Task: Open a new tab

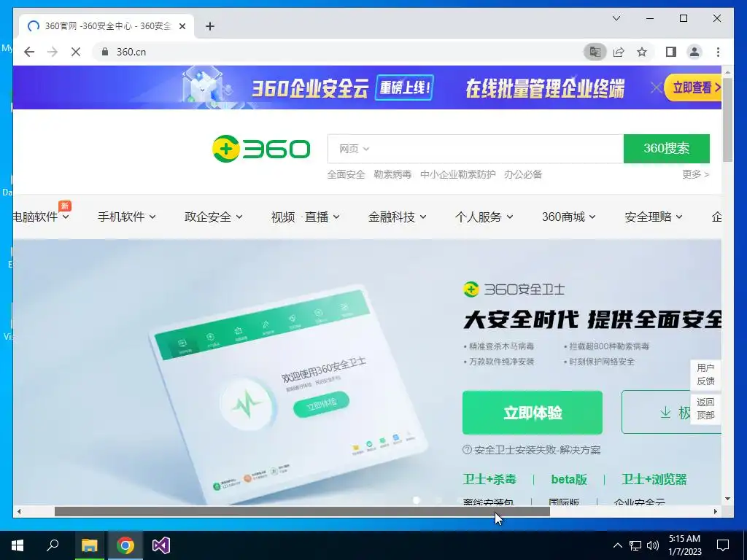Action: click(x=210, y=26)
